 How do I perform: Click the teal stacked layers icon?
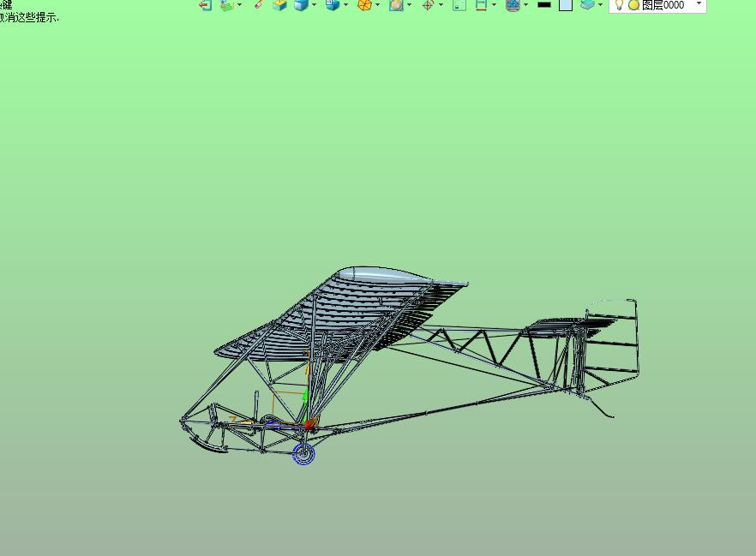coord(587,4)
